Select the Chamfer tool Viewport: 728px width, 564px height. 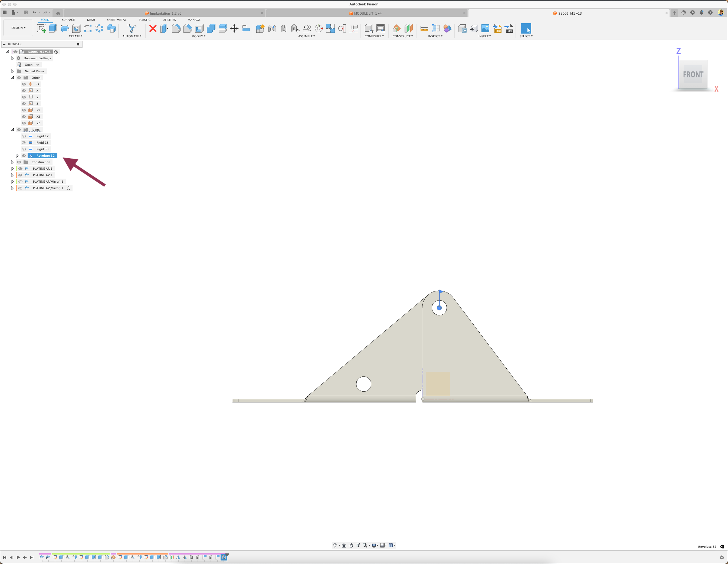coord(188,29)
